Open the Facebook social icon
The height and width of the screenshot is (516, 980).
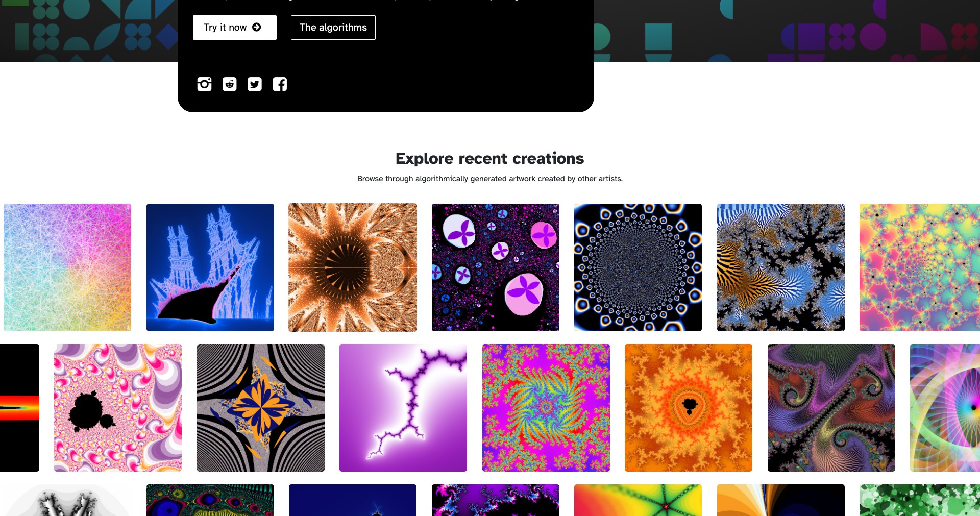(280, 84)
